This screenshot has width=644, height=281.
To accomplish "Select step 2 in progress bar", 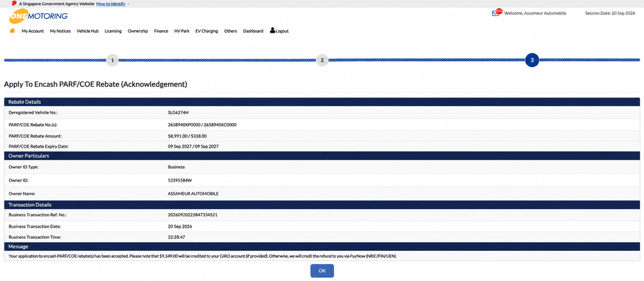I will (322, 60).
